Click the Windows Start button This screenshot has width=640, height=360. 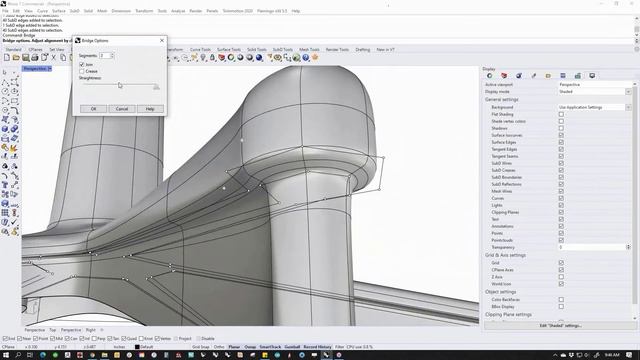6,355
